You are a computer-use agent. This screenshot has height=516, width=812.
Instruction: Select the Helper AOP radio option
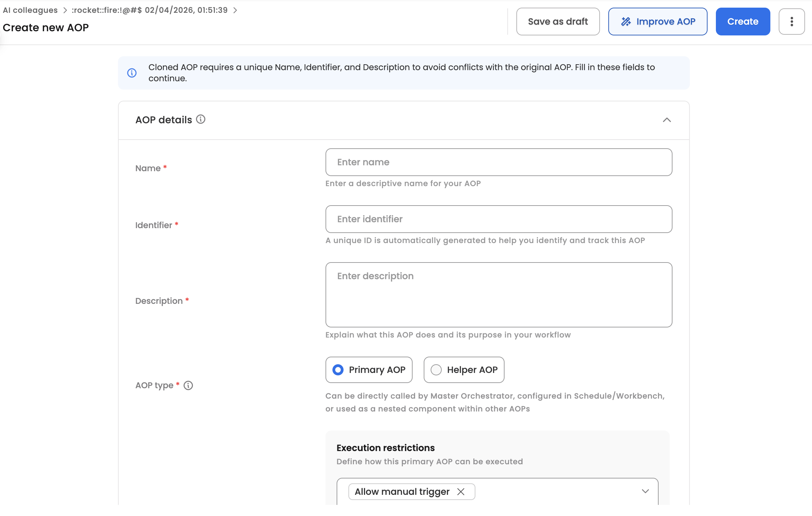436,370
